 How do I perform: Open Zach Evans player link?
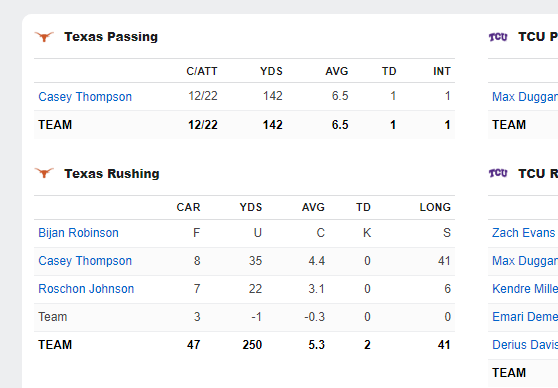pos(524,233)
